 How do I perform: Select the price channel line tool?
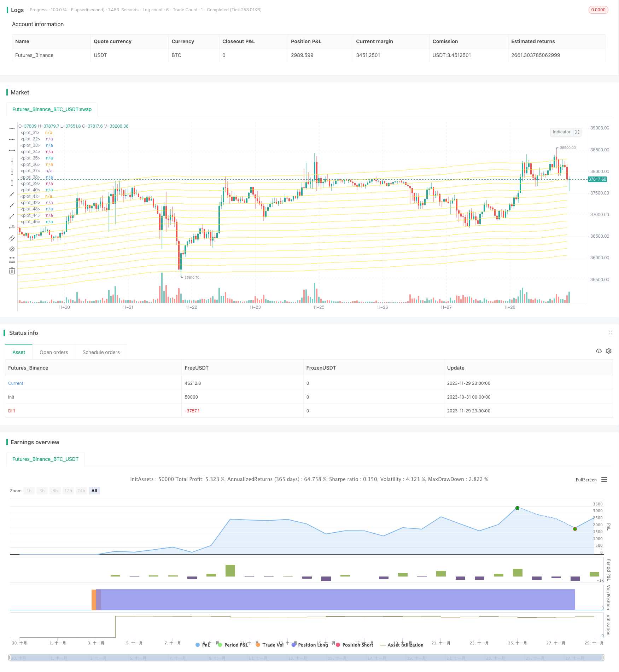(x=12, y=238)
